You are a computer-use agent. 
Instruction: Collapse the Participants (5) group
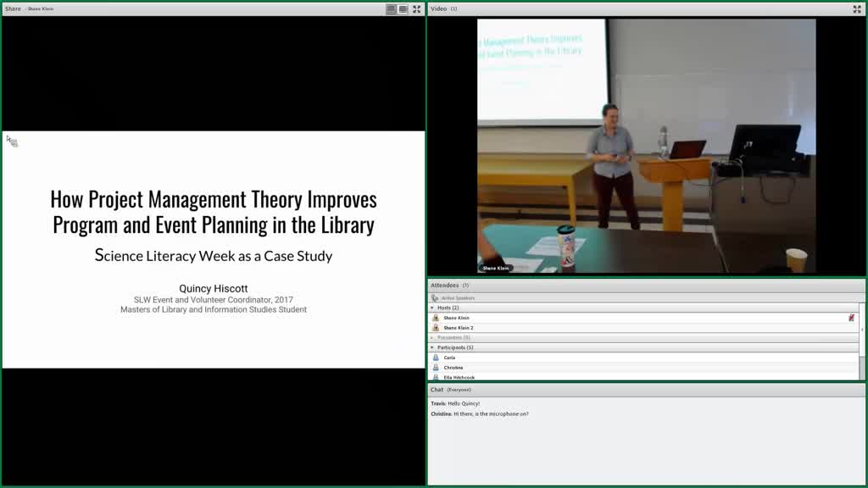tap(432, 347)
